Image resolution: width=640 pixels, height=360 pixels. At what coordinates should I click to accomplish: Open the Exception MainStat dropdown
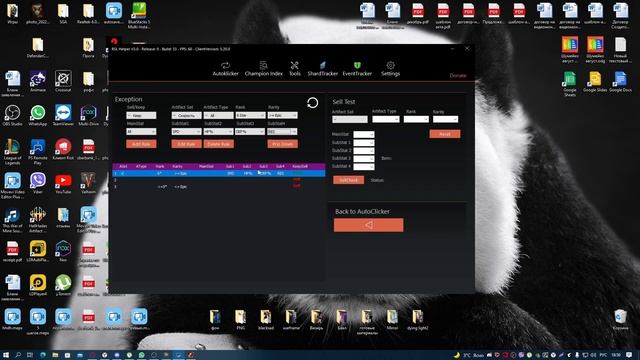[141, 131]
